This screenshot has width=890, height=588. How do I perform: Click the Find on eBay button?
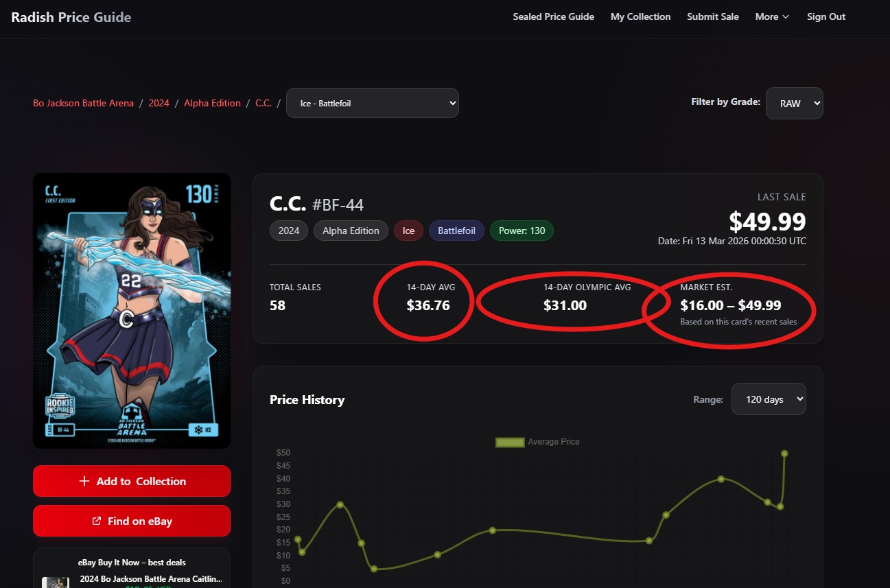[x=132, y=521]
